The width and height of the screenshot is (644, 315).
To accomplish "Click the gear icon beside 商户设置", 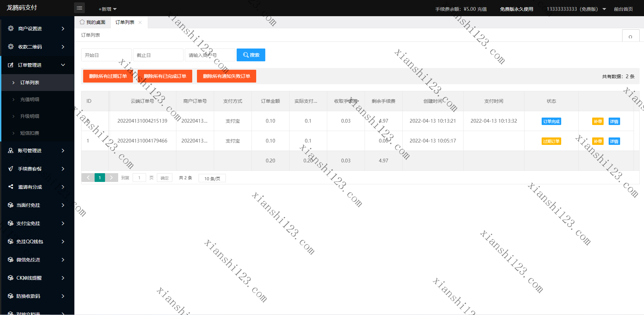I will [11, 28].
